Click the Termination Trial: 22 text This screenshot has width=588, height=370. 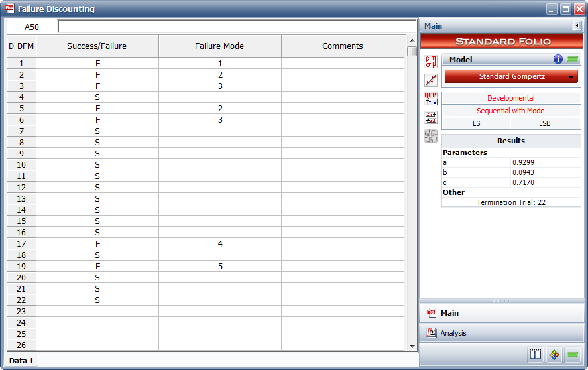point(511,202)
